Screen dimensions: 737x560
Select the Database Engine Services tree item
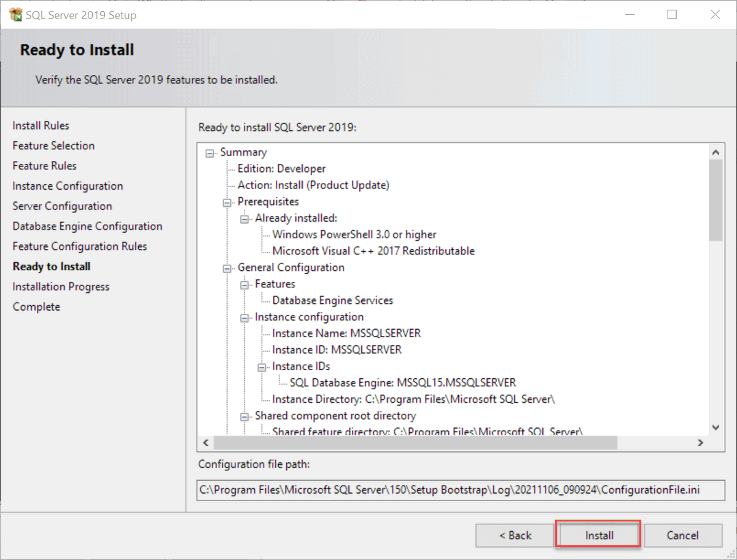click(332, 300)
